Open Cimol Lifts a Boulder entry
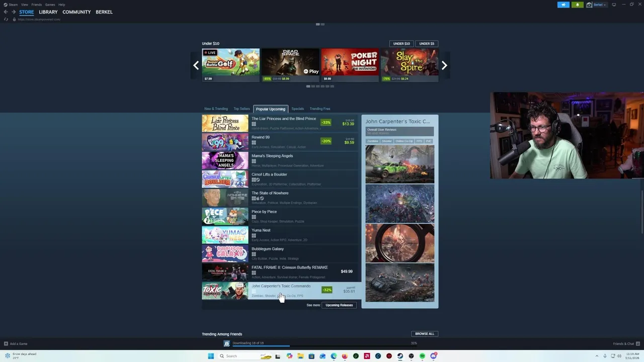This screenshot has width=644, height=362. tap(280, 179)
